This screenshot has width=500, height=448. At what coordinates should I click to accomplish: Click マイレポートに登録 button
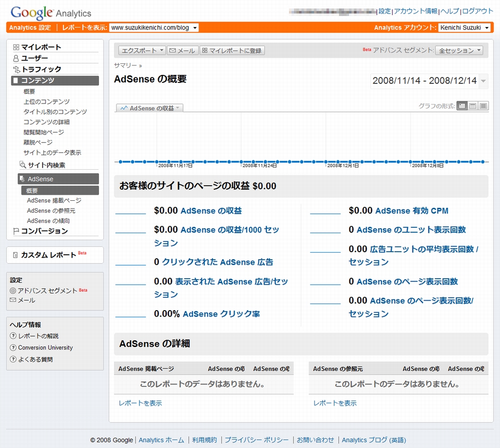coord(232,50)
